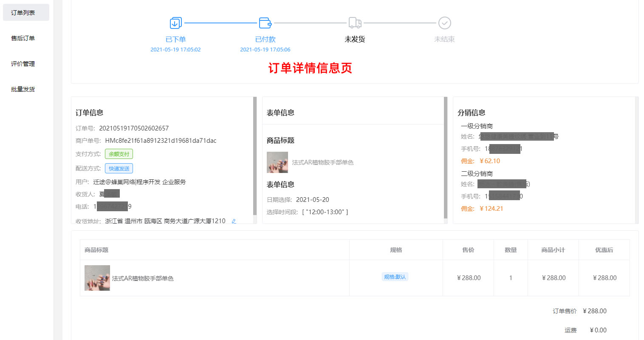Click the 未结束 checkmark step icon

444,23
